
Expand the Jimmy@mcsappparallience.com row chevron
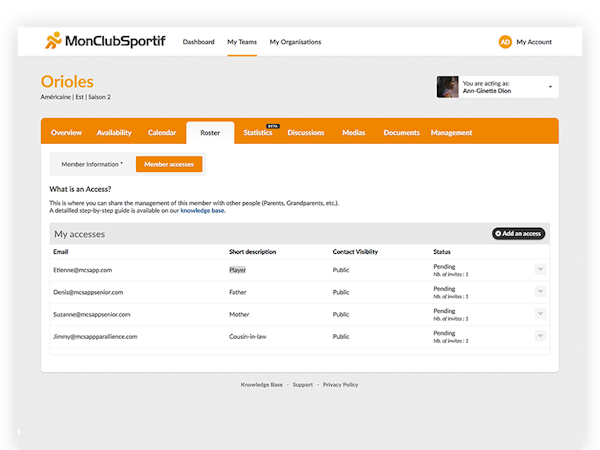pyautogui.click(x=540, y=336)
